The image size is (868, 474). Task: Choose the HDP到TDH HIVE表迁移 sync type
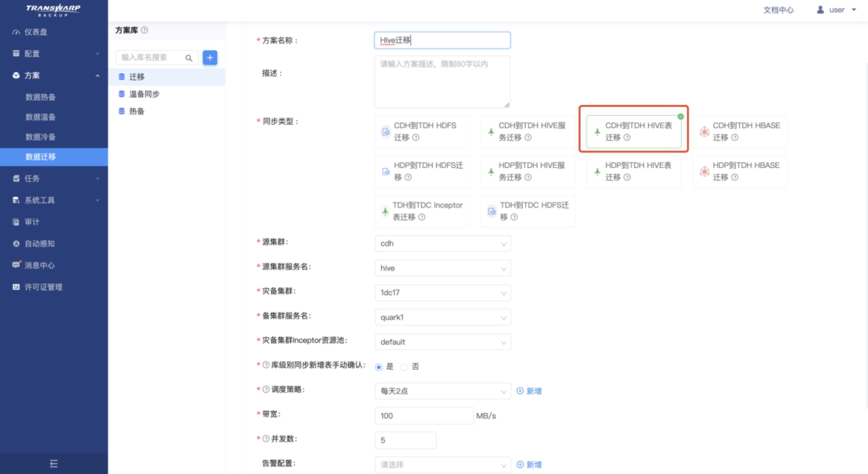coord(633,171)
